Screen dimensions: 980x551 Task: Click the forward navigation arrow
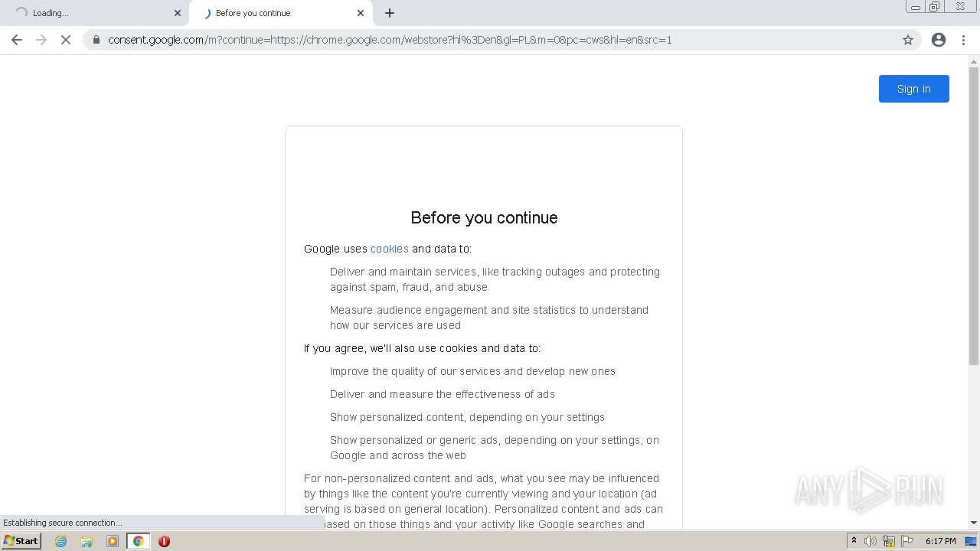pos(41,40)
